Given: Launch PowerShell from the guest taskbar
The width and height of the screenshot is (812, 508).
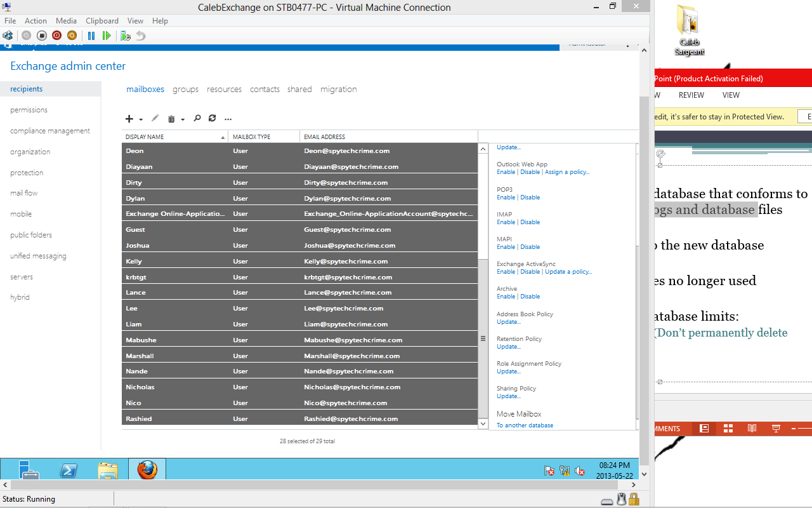Looking at the screenshot, I should (69, 470).
